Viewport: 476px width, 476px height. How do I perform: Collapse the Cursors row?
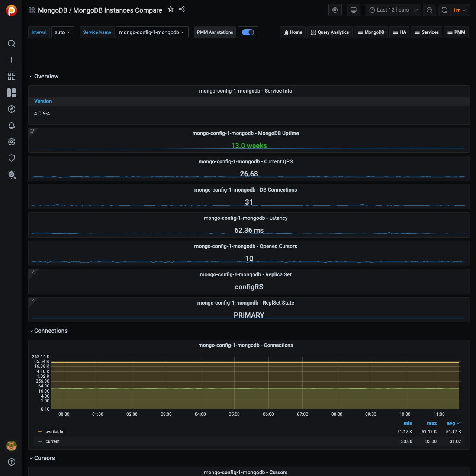pos(42,458)
